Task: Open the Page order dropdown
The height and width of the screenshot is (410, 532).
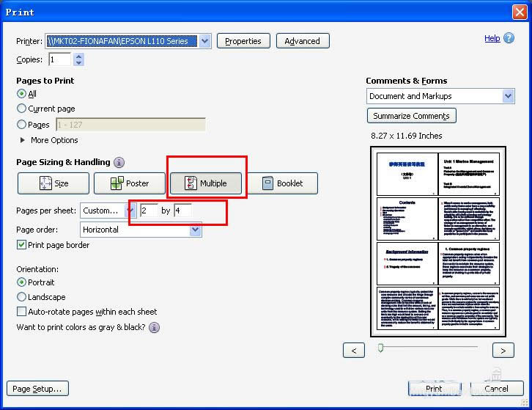Action: click(195, 230)
